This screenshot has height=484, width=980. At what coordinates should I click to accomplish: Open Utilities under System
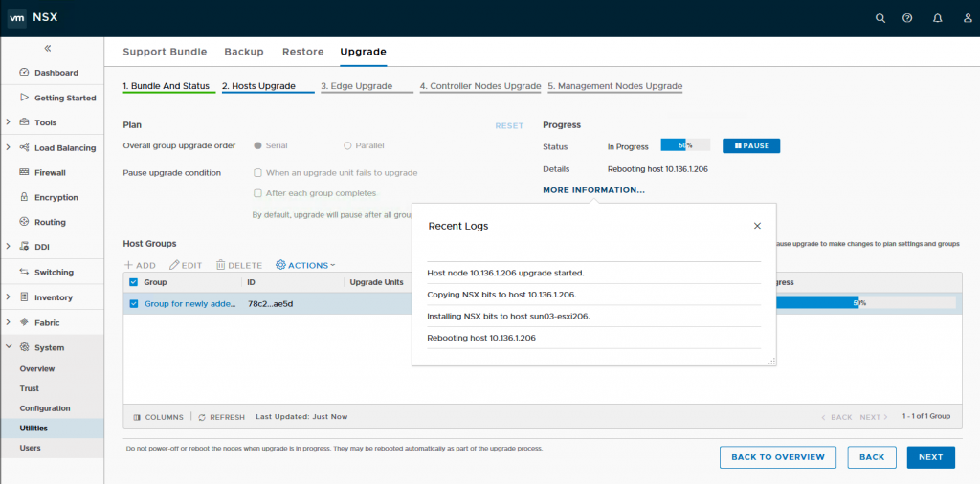coord(33,429)
